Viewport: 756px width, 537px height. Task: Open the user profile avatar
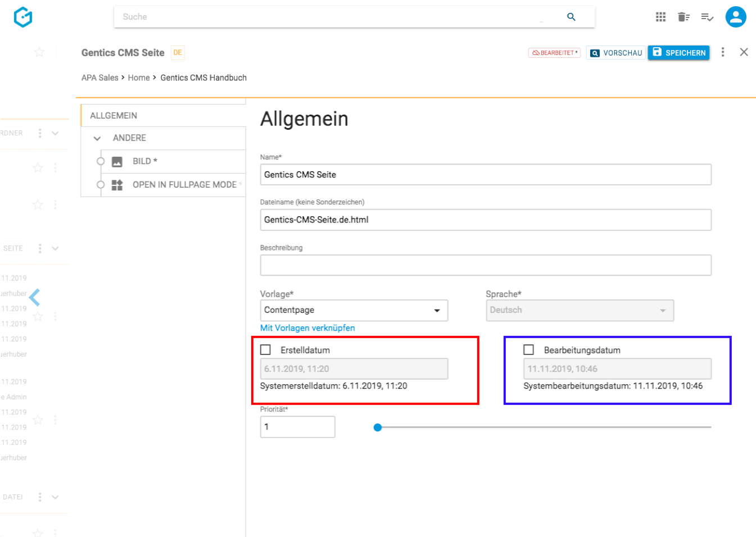(736, 17)
